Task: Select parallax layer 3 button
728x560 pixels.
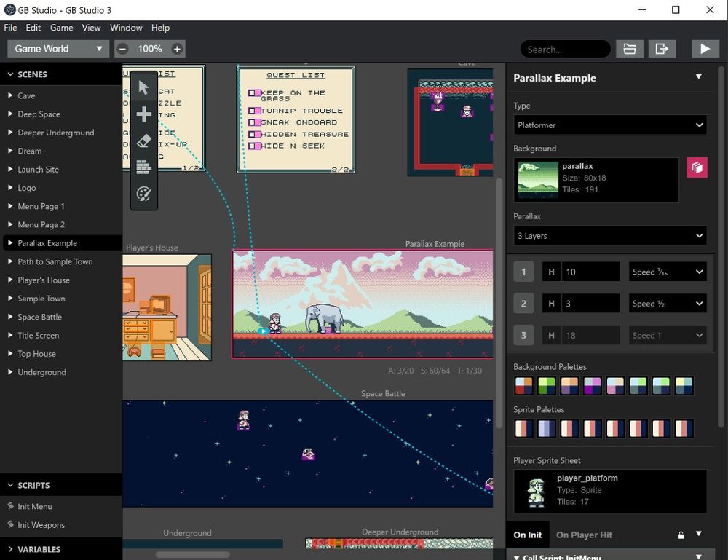Action: pyautogui.click(x=523, y=335)
